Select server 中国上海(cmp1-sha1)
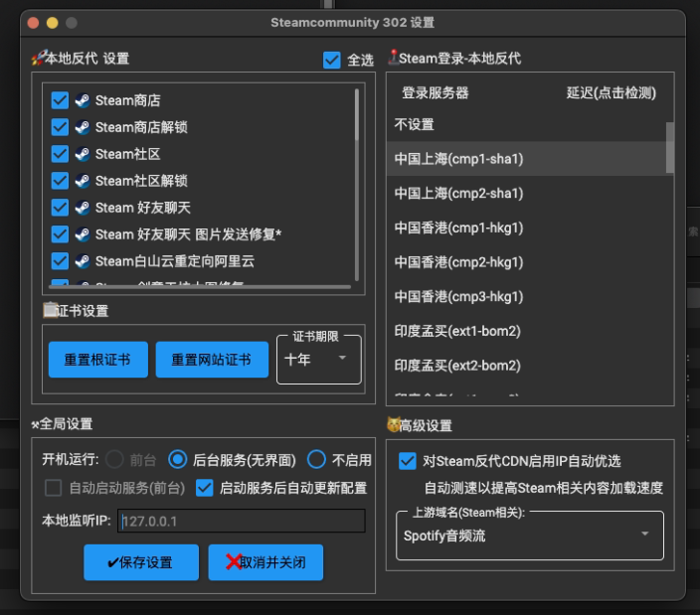Screen dimensions: 700x615 pyautogui.click(x=526, y=159)
